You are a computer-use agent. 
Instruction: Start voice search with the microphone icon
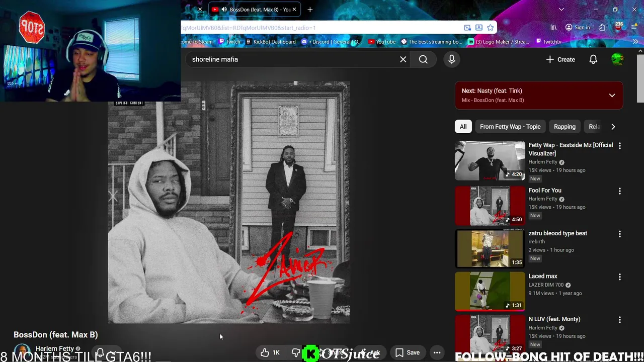[x=451, y=59]
